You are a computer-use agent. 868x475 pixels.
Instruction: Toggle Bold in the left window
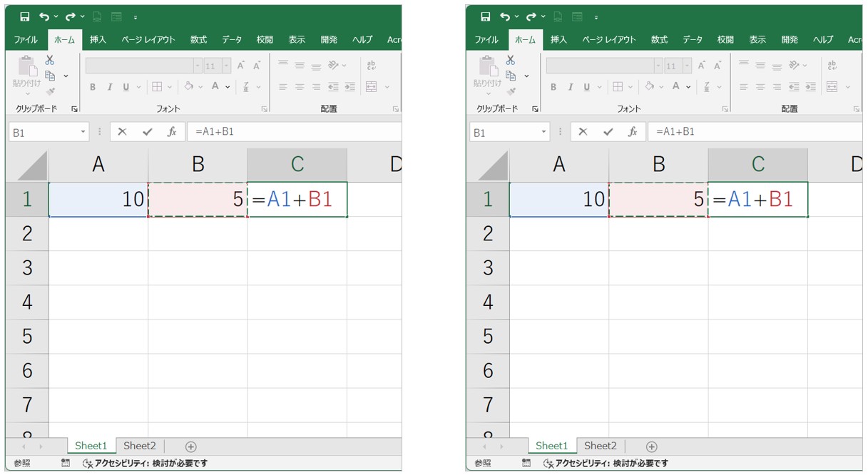(x=93, y=87)
